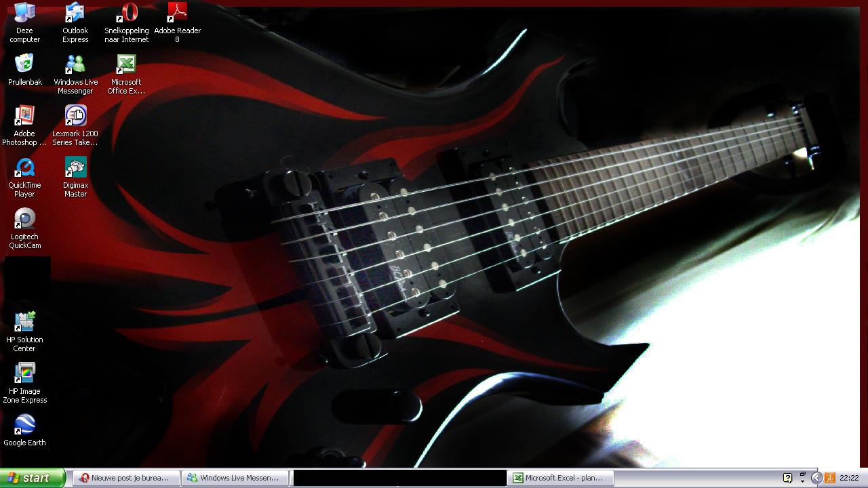
Task: Open Outlook Express shortcut
Action: point(75,14)
